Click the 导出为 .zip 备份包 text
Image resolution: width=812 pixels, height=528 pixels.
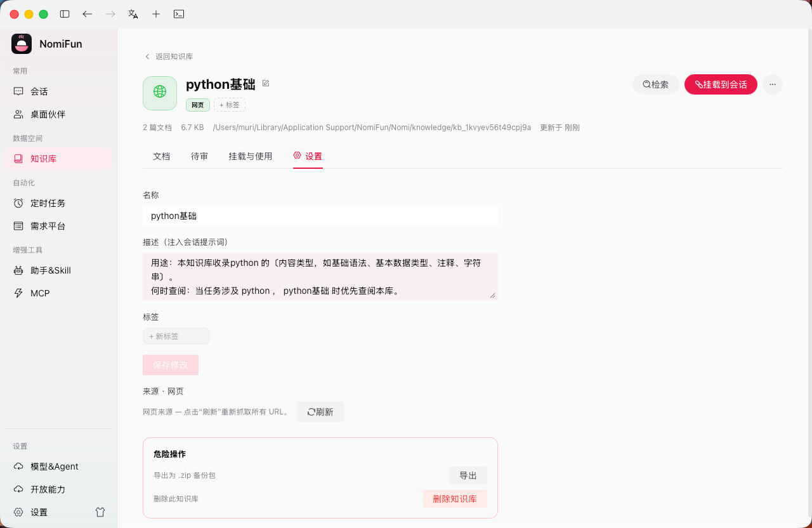coord(185,475)
